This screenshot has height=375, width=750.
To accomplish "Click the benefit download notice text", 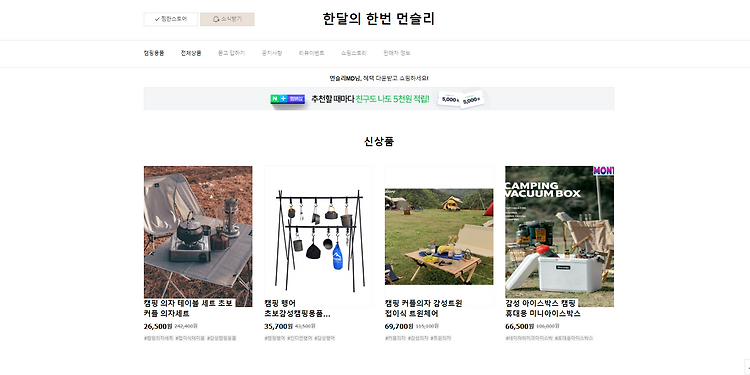I will click(x=379, y=78).
